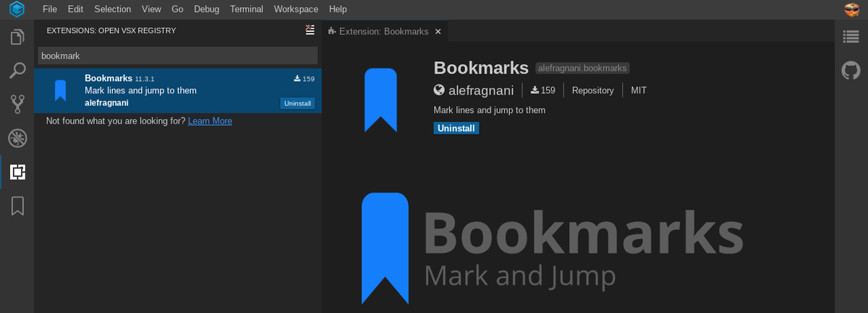The height and width of the screenshot is (313, 868).
Task: Click the large Bookmarks Mark and Jump banner
Action: pyautogui.click(x=553, y=248)
